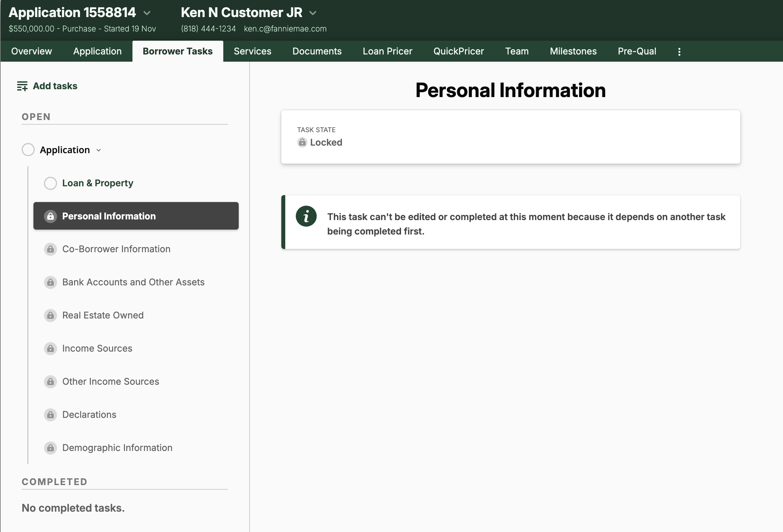
Task: Click the lock icon beside Real Estate Owned
Action: point(50,315)
